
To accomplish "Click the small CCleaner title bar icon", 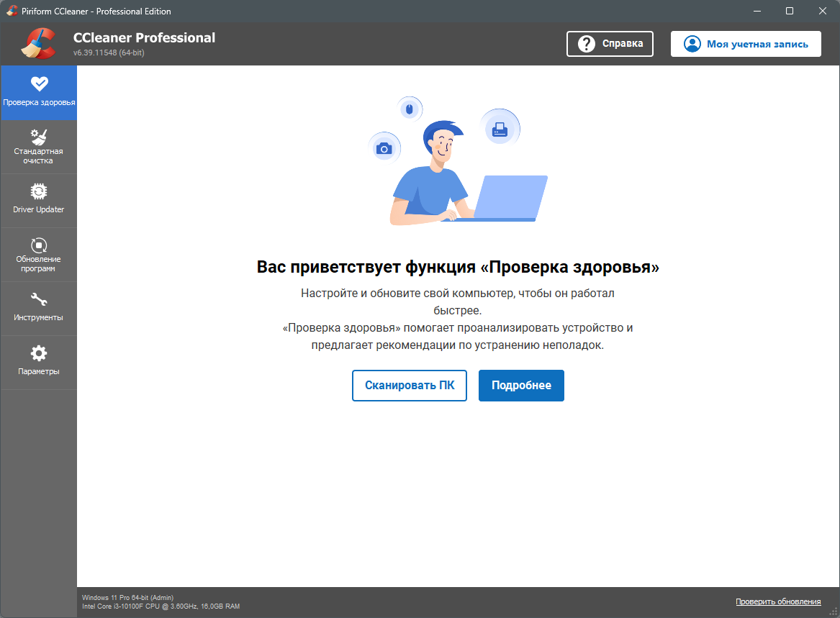I will click(12, 11).
